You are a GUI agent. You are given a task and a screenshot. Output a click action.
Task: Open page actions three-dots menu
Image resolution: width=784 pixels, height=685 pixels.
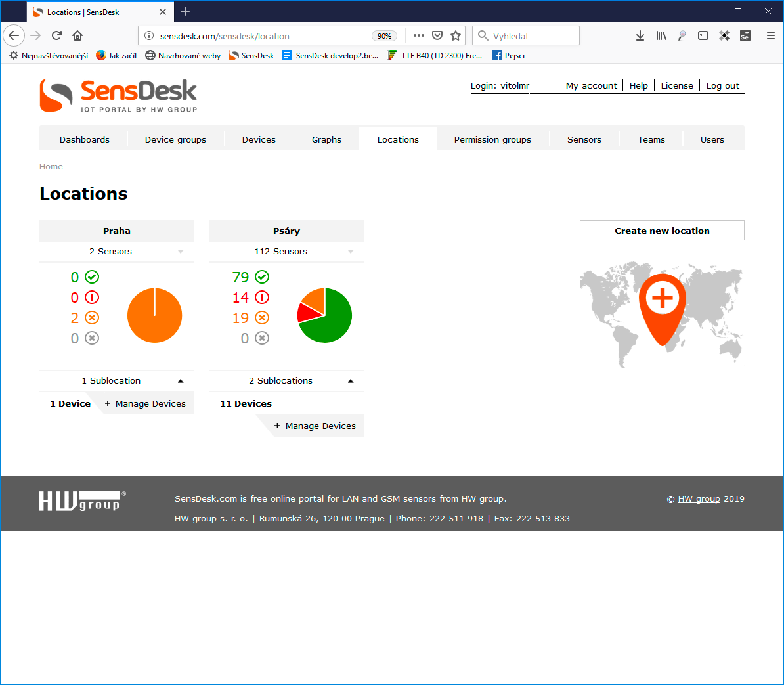(419, 35)
